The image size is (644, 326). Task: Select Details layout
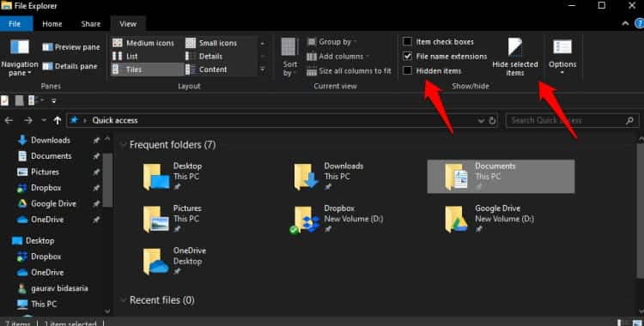click(204, 57)
